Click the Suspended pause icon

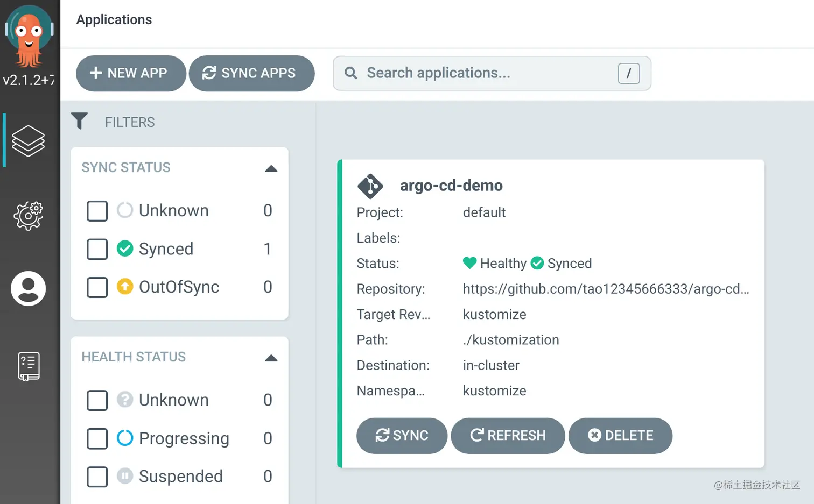coord(125,476)
